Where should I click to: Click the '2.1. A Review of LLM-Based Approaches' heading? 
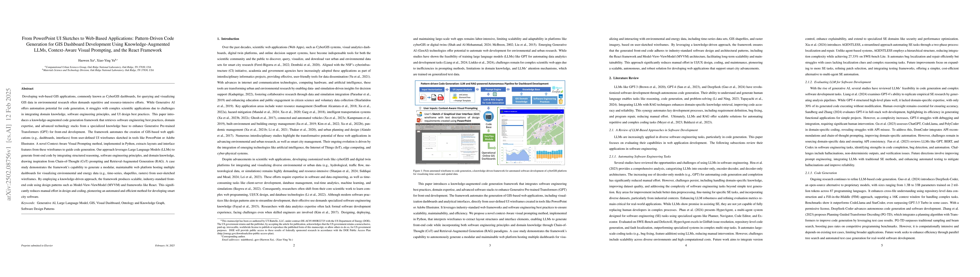pyautogui.click(x=654, y=130)
